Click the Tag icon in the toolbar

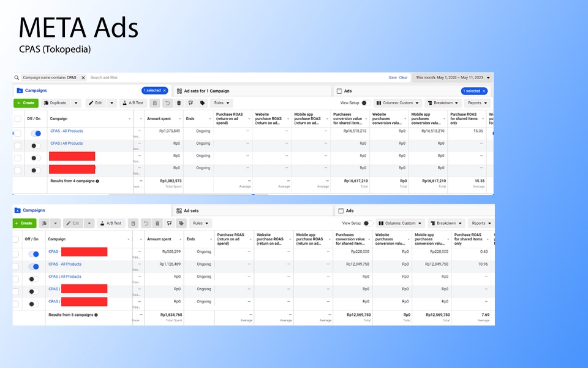(x=202, y=102)
